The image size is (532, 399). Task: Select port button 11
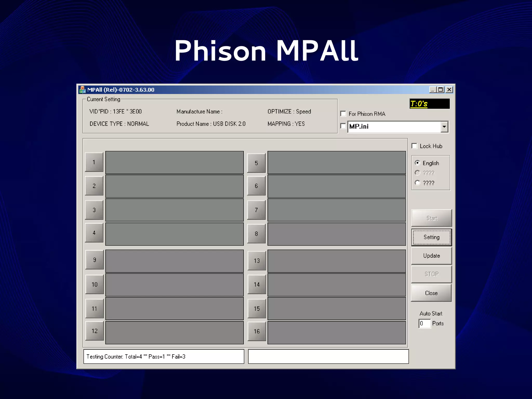point(95,309)
